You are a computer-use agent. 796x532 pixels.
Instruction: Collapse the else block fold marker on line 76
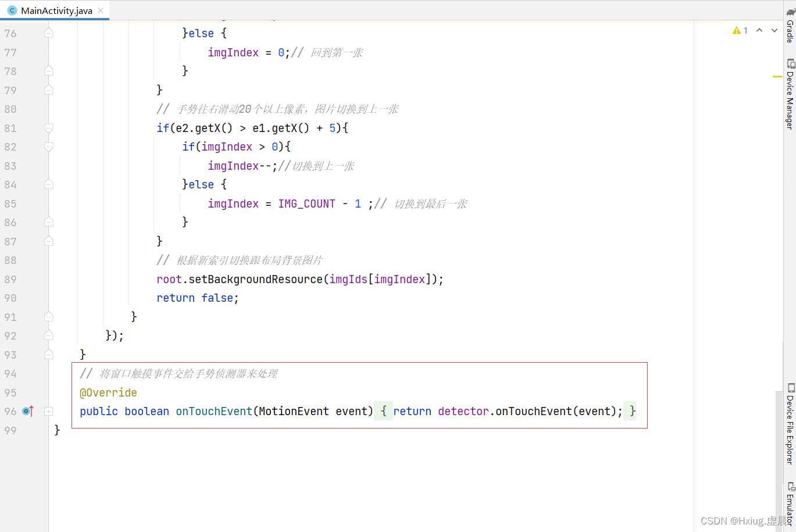(49, 33)
